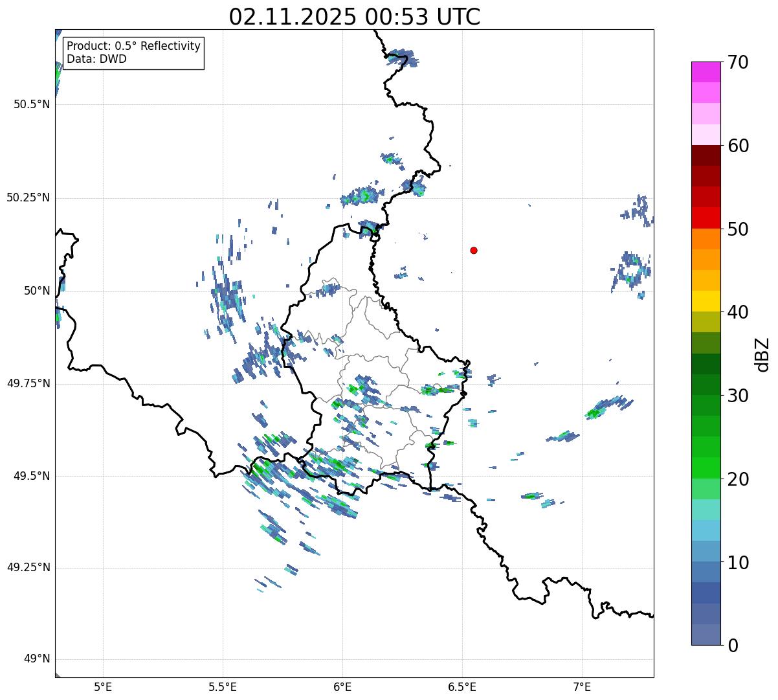778x700 pixels.
Task: Click the title '02.11.2025 00:53 UTC'
Action: tap(355, 17)
